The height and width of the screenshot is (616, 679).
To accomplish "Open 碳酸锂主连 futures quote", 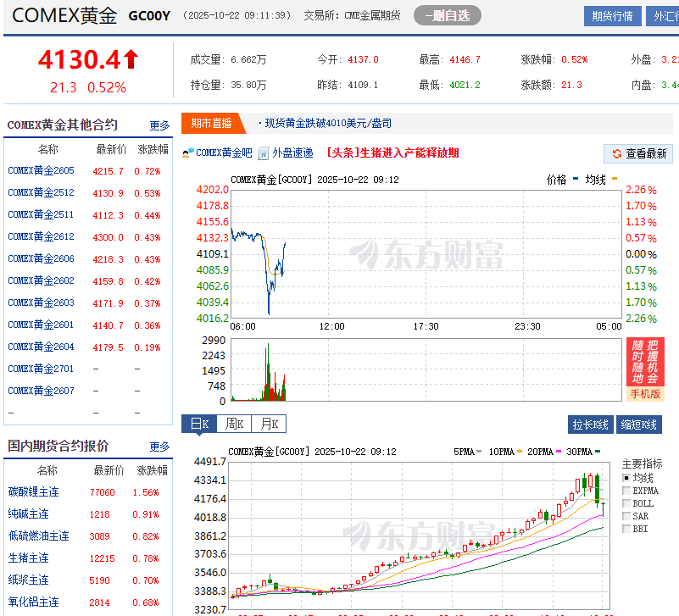I will tap(34, 492).
